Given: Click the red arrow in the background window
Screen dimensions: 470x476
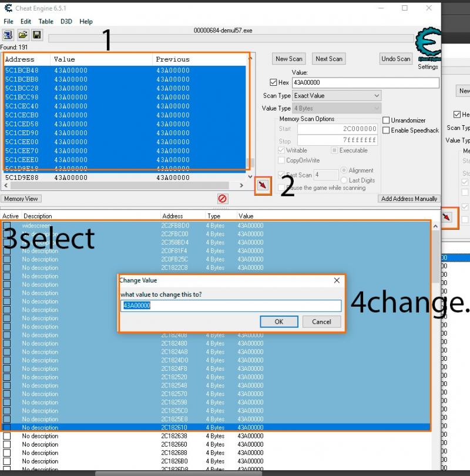Looking at the screenshot, I should click(446, 217).
